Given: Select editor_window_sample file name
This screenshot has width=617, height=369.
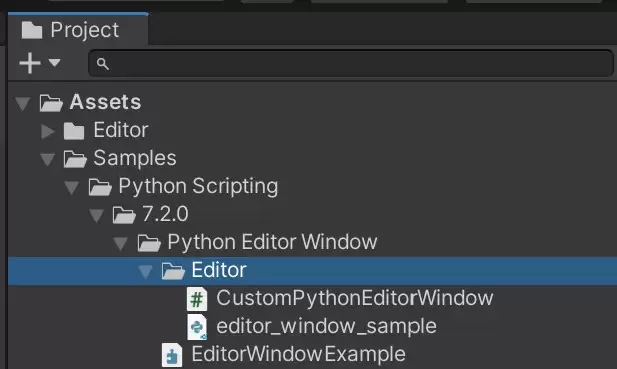Looking at the screenshot, I should point(326,326).
